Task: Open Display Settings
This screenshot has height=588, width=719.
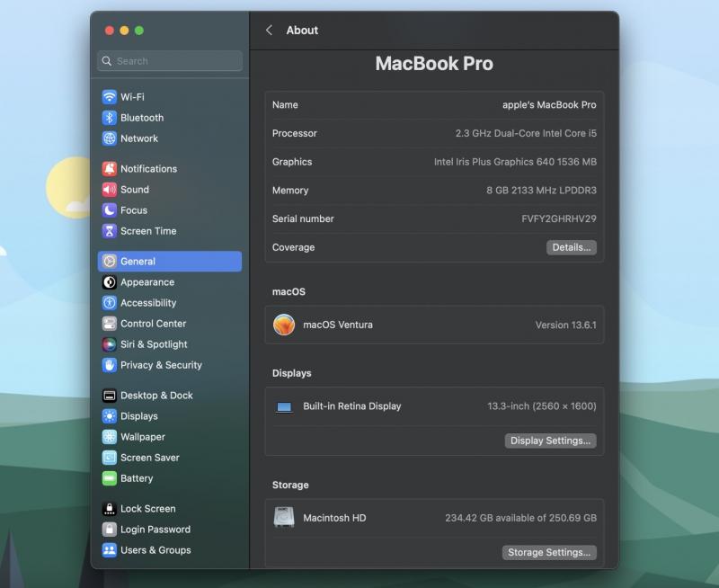Action: (550, 441)
